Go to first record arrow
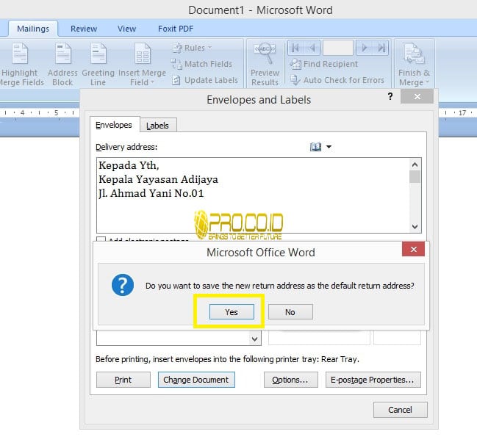477x448 pixels. pyautogui.click(x=295, y=48)
